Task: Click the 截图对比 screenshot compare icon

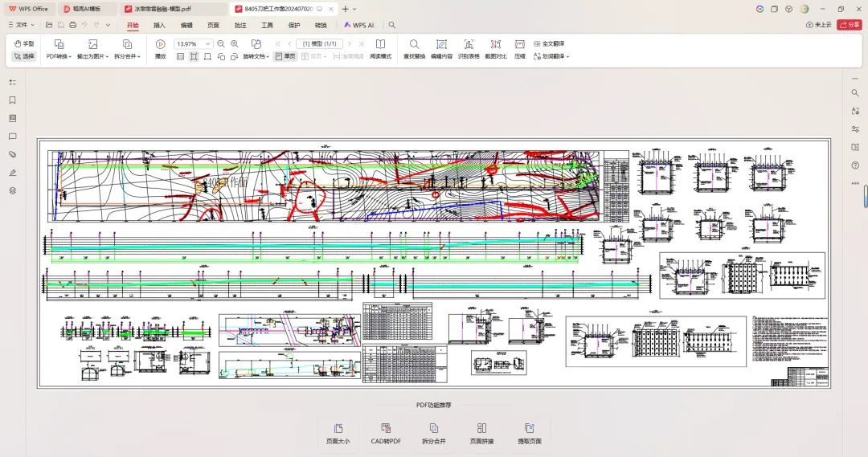Action: (495, 44)
